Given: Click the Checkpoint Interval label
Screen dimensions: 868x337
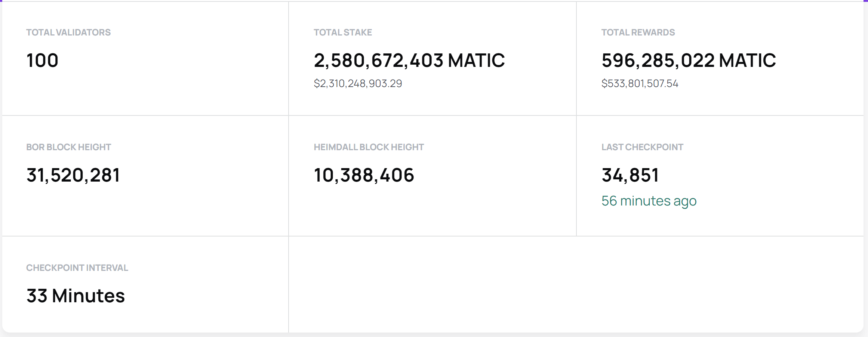Looking at the screenshot, I should (77, 268).
